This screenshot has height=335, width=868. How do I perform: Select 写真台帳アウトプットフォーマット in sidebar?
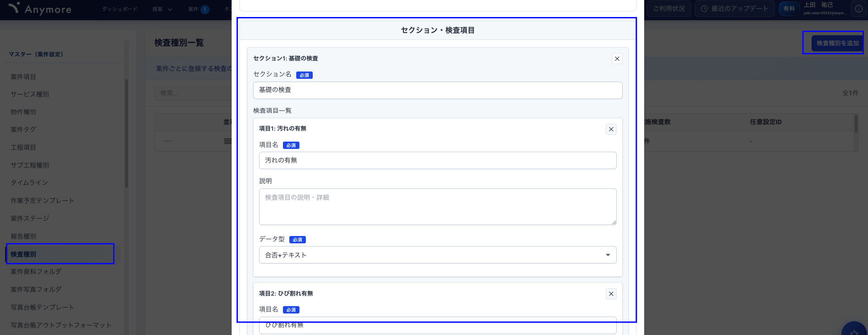click(x=61, y=325)
